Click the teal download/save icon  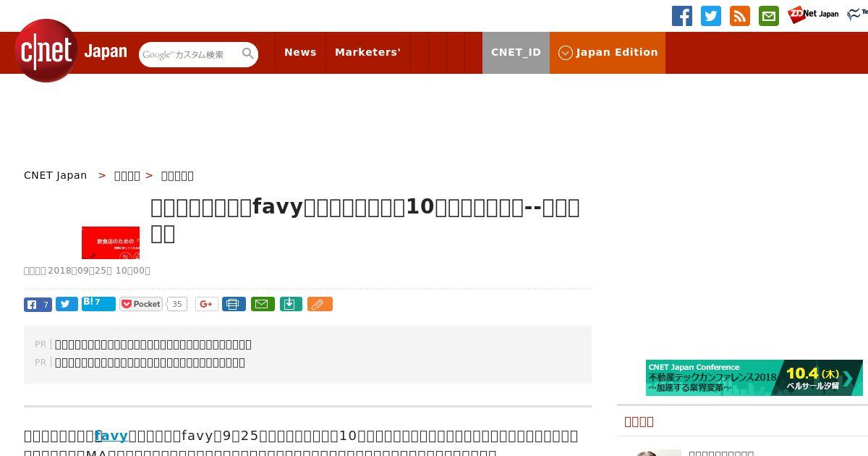click(290, 304)
